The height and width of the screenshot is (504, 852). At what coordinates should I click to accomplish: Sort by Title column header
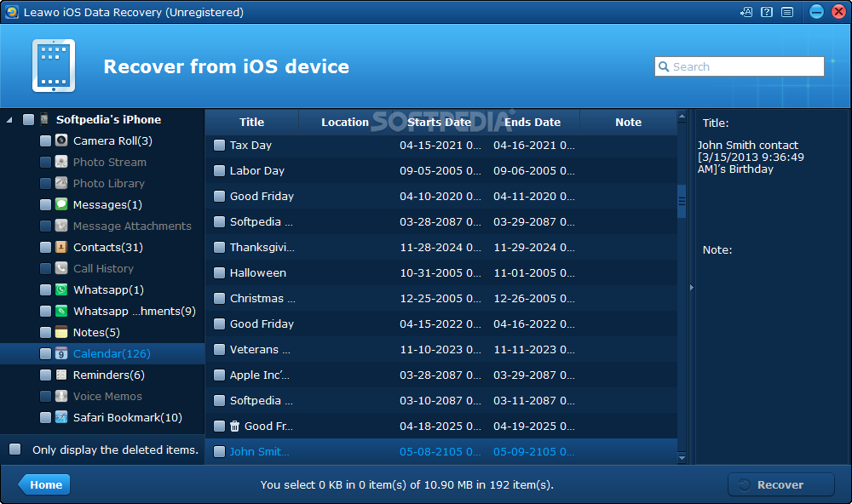click(251, 123)
